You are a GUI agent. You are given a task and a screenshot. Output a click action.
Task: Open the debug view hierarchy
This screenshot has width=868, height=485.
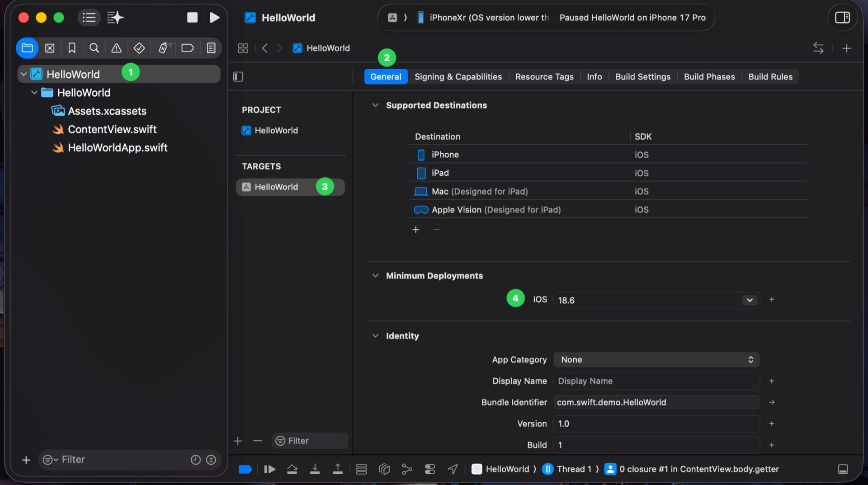384,469
